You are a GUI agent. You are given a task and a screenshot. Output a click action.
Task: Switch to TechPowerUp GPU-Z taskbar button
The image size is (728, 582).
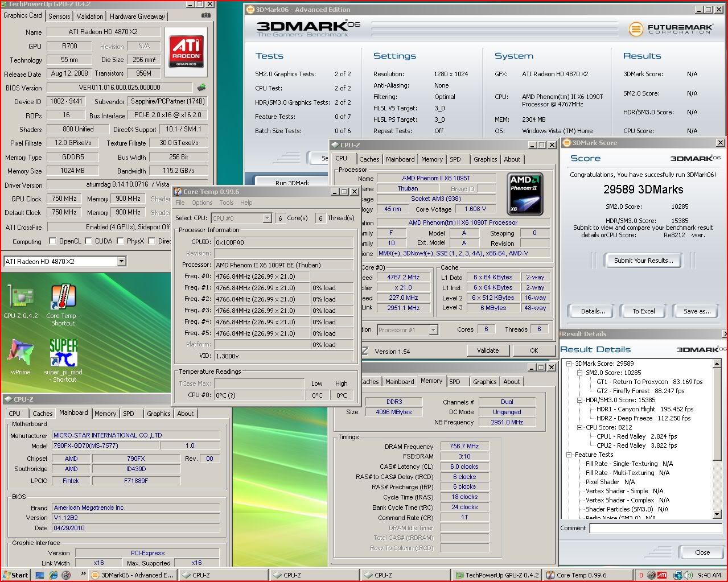[x=497, y=575]
